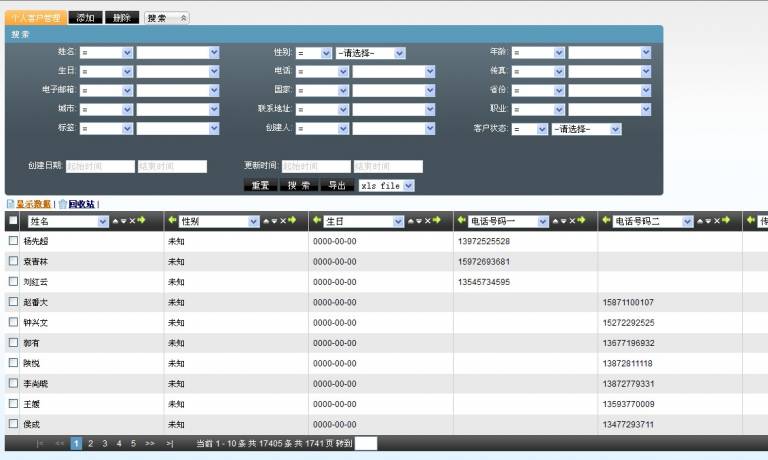Viewport: 768px width, 460px height.
Task: Open the xls file export format dropdown
Action: tap(385, 185)
